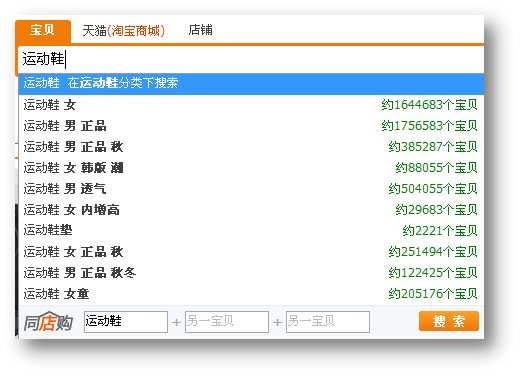This screenshot has width=521, height=376.
Task: Click the search box containing 运动鞋
Action: pos(251,59)
